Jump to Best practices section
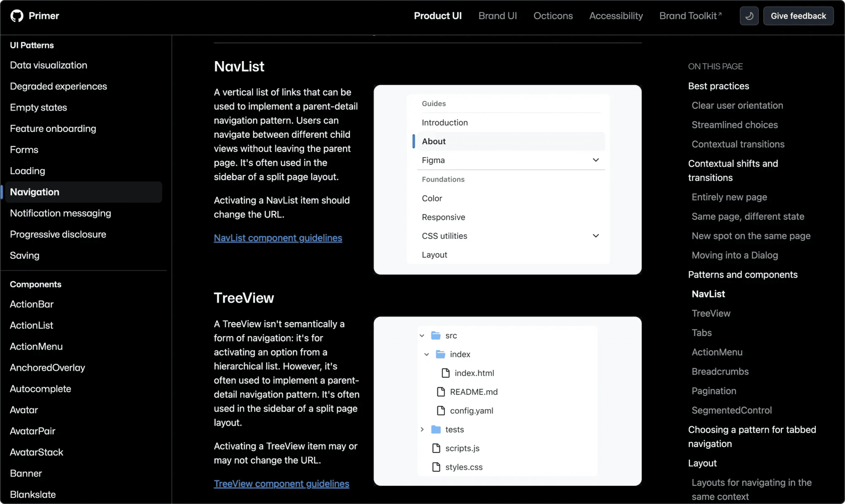The width and height of the screenshot is (845, 504). tap(718, 86)
